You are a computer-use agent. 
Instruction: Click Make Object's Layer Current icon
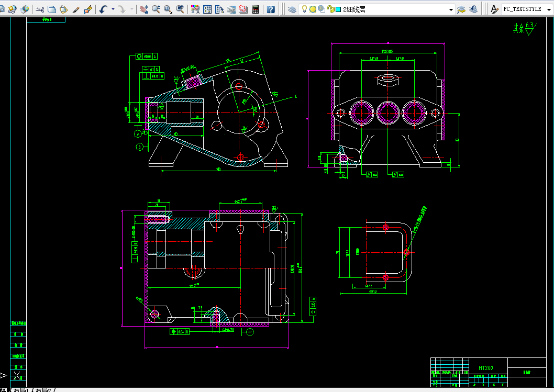(461, 9)
